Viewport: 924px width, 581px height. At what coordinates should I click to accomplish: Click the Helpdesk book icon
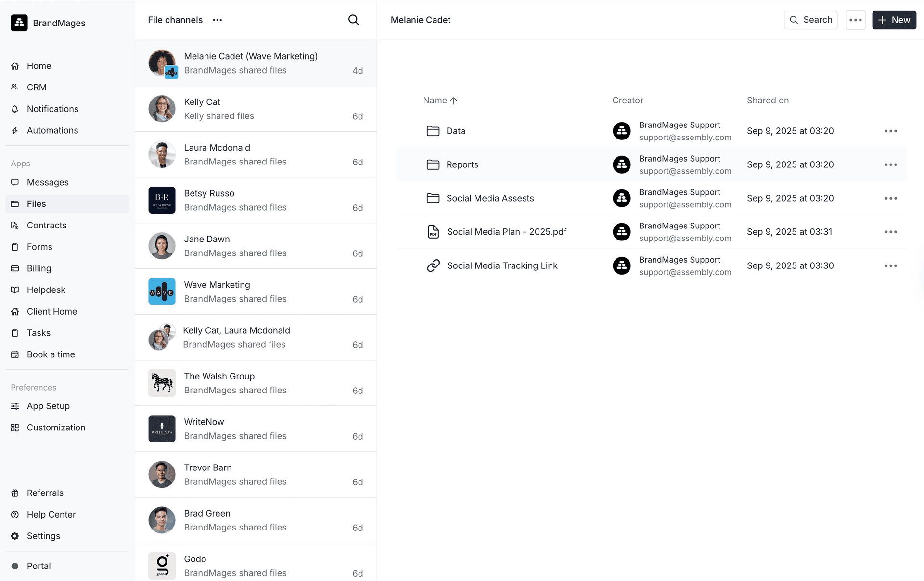(15, 290)
